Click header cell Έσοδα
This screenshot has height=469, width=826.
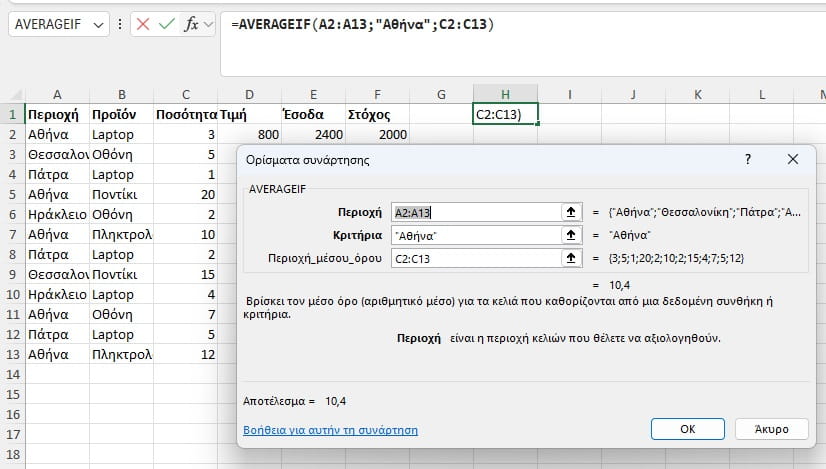[313, 114]
